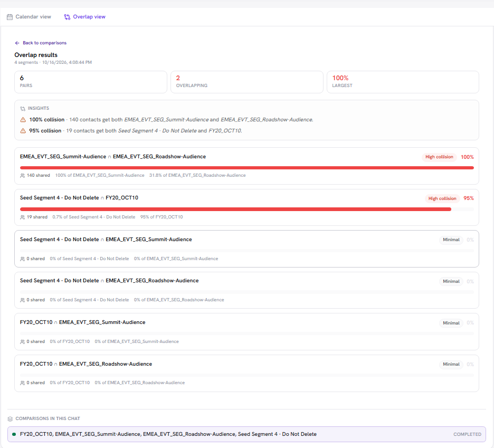Screen dimensions: 494x448
Task: Select the 100% collision insight text
Action: pos(171,120)
